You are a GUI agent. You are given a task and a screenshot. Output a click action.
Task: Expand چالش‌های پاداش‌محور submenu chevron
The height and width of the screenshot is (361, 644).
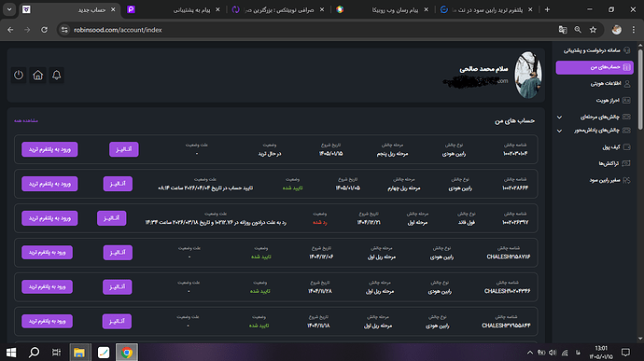pos(559,131)
